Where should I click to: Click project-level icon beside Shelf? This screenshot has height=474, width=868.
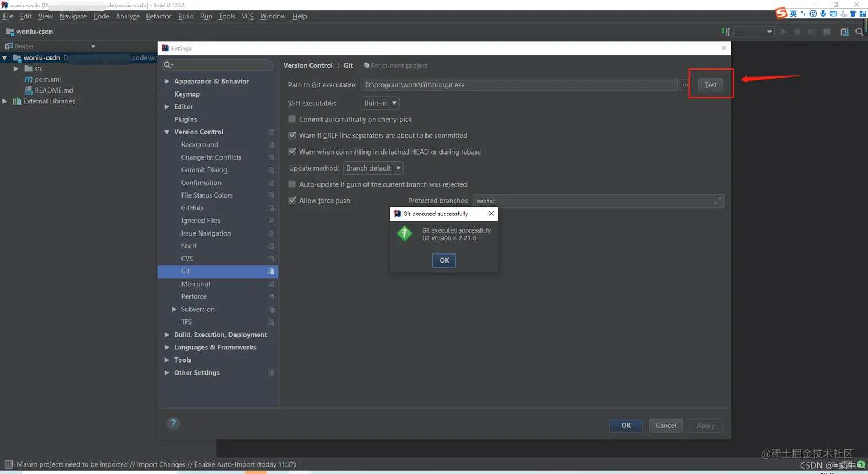(271, 246)
